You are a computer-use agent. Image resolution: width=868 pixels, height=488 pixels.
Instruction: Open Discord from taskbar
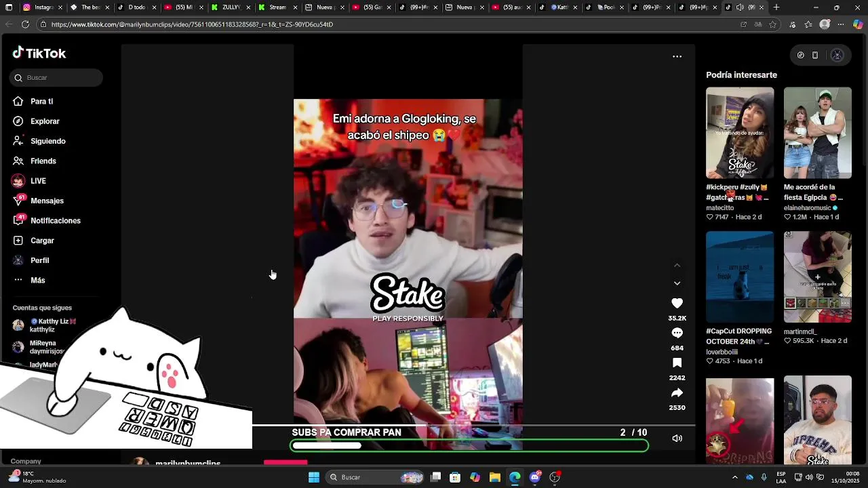pos(535,477)
